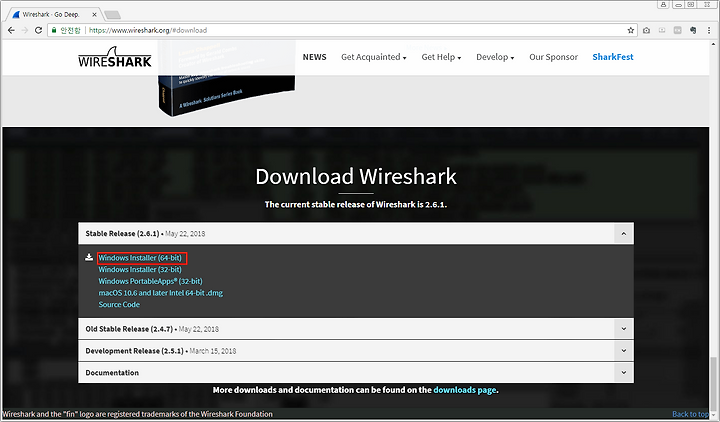720x422 pixels.
Task: Expand the Get Help menu
Action: 441,57
